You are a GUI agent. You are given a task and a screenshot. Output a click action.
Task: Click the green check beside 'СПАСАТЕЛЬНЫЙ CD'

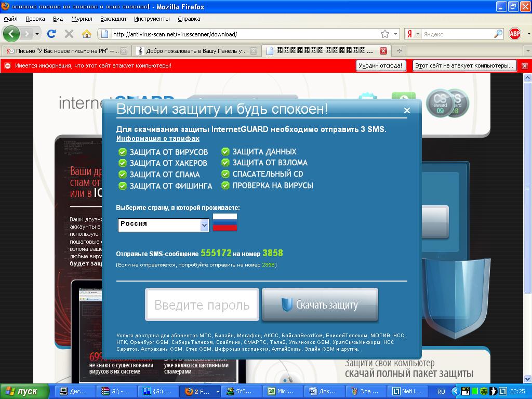[x=225, y=174]
